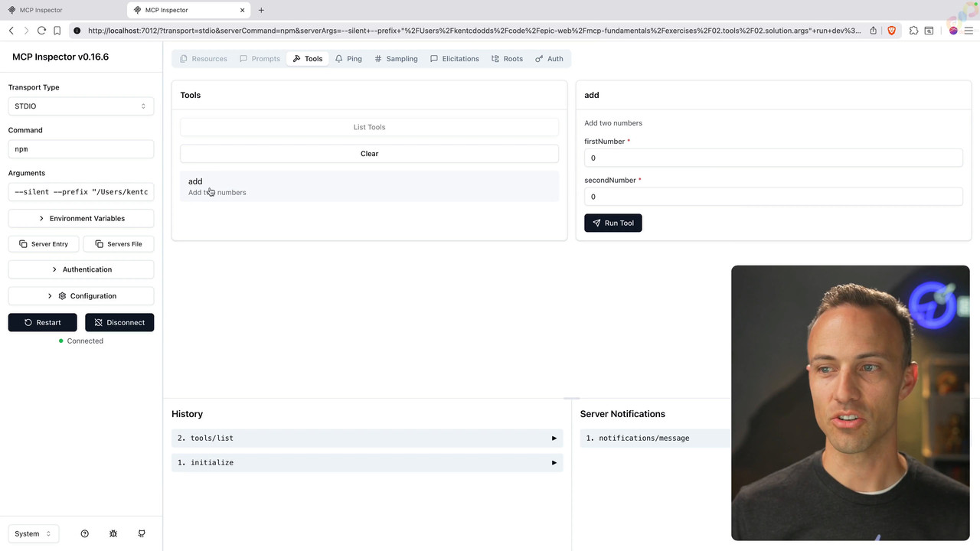This screenshot has height=551, width=980.
Task: Click the Run Tool button
Action: pyautogui.click(x=613, y=223)
